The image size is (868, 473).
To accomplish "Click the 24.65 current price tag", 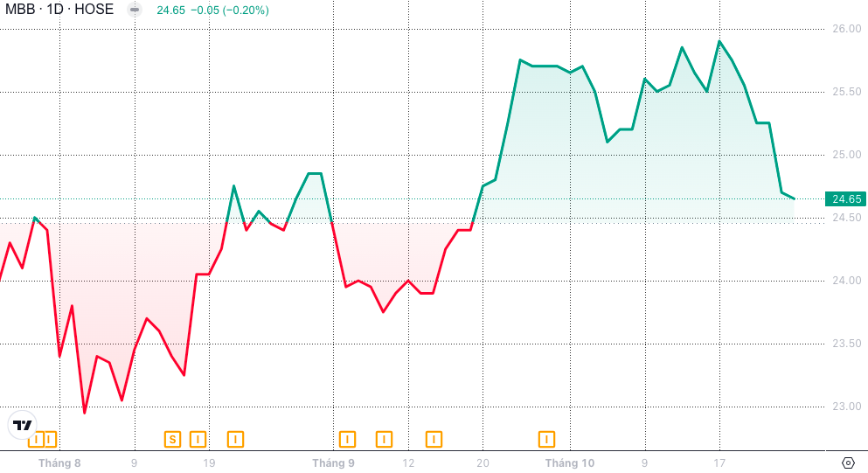I will [846, 198].
